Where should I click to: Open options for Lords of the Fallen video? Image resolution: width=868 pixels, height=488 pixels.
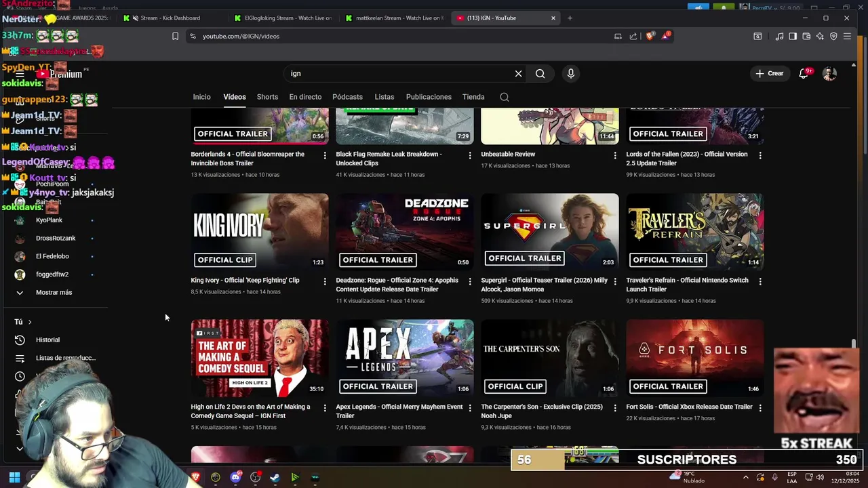(759, 155)
